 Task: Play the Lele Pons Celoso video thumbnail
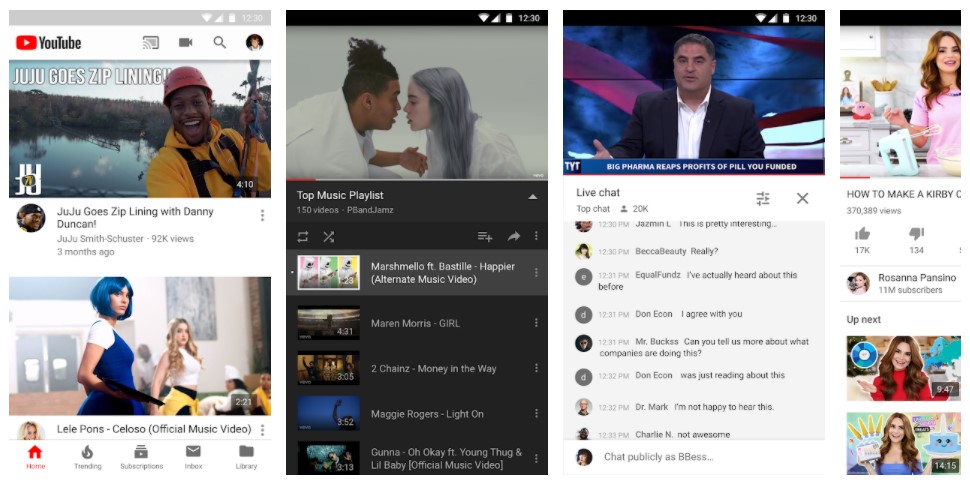140,346
